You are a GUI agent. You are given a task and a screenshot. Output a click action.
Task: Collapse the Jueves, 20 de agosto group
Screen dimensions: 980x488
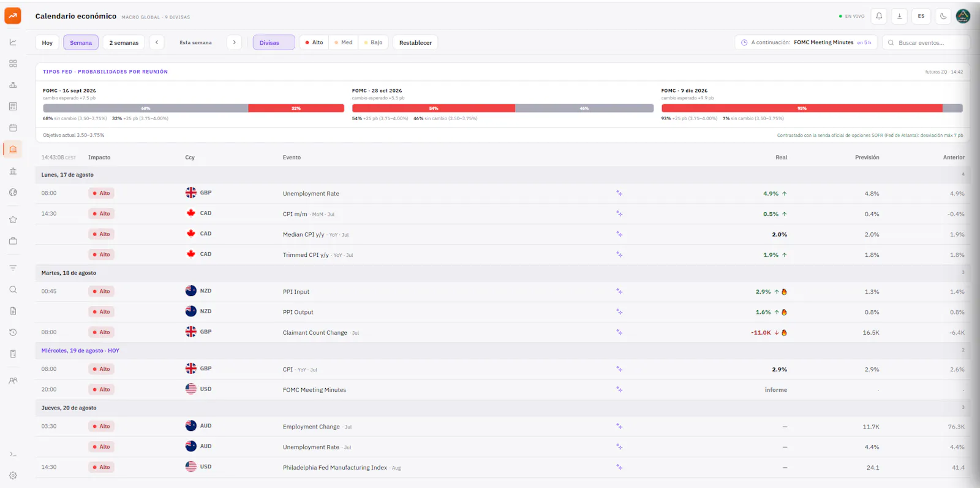tap(502, 408)
